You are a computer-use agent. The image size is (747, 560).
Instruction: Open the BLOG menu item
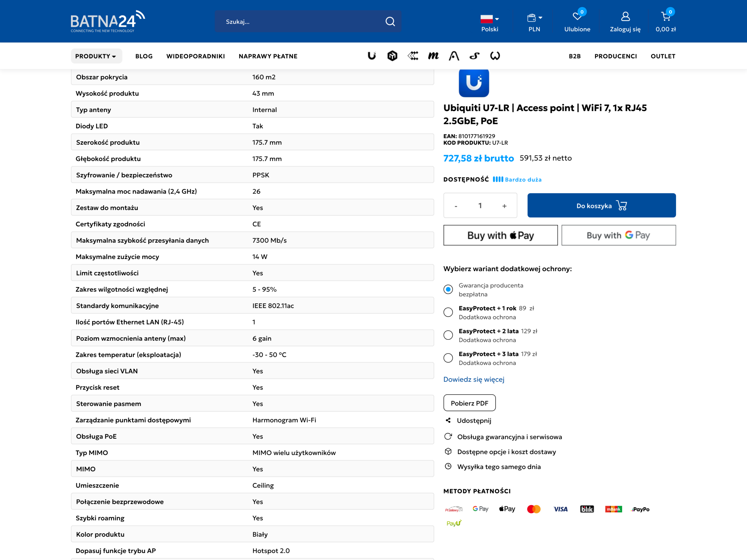144,56
